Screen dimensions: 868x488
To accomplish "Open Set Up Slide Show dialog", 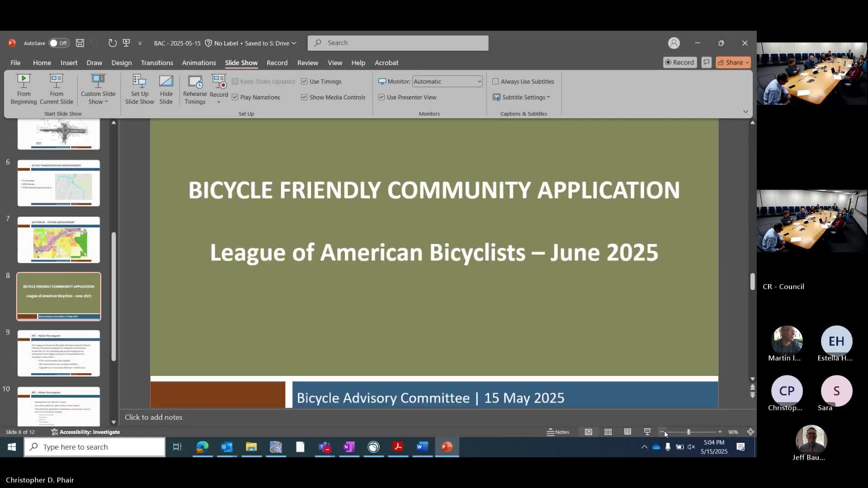I will [139, 89].
